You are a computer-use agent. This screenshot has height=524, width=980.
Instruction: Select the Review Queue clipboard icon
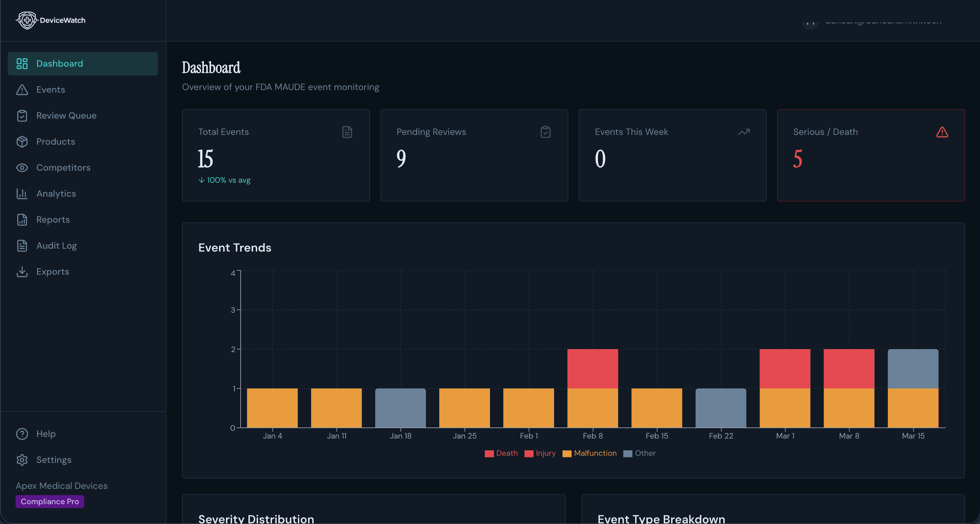pyautogui.click(x=22, y=116)
